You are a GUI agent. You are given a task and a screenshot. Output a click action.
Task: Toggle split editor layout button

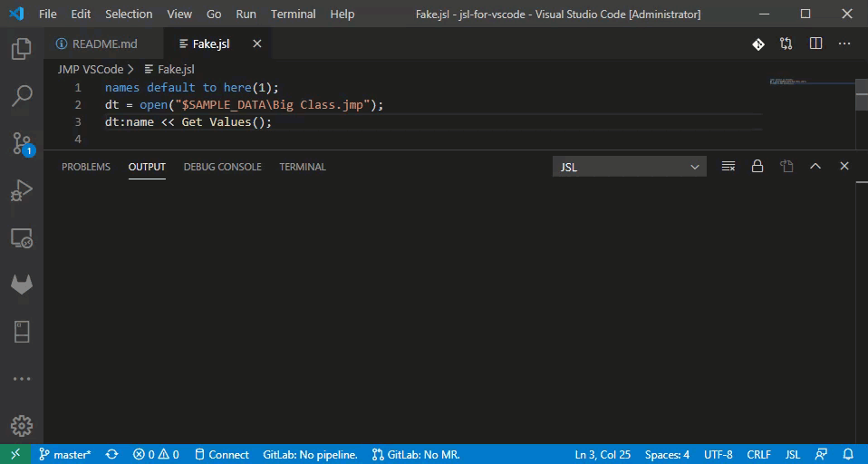point(815,43)
